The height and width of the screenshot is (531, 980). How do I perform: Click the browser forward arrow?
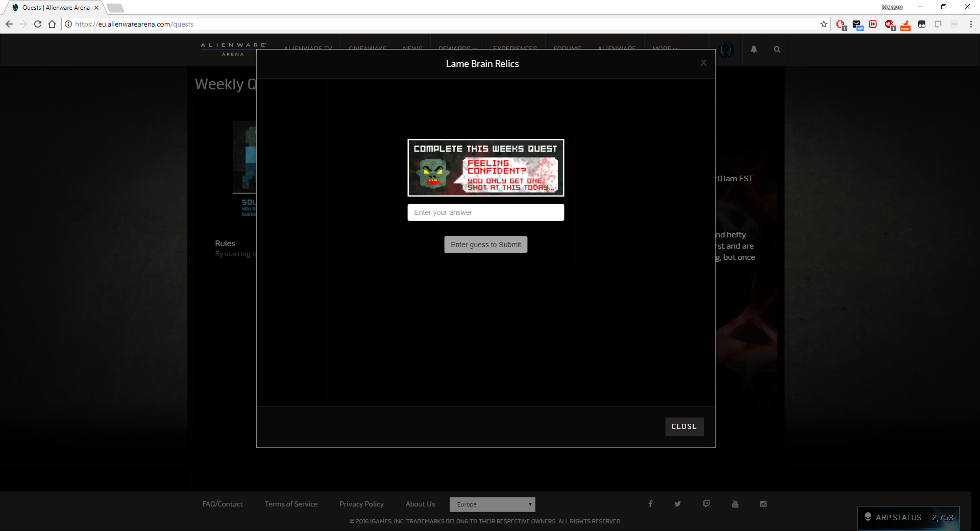pos(23,24)
